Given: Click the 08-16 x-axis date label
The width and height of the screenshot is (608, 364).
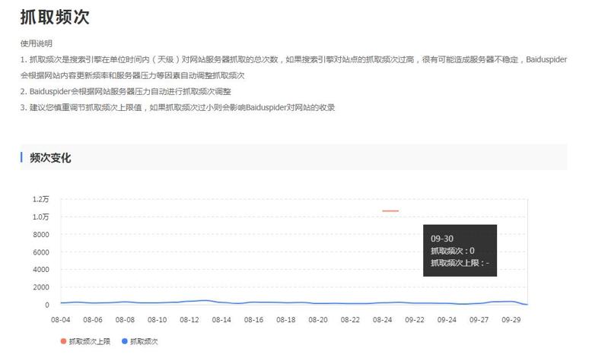Looking at the screenshot, I should pos(253,320).
